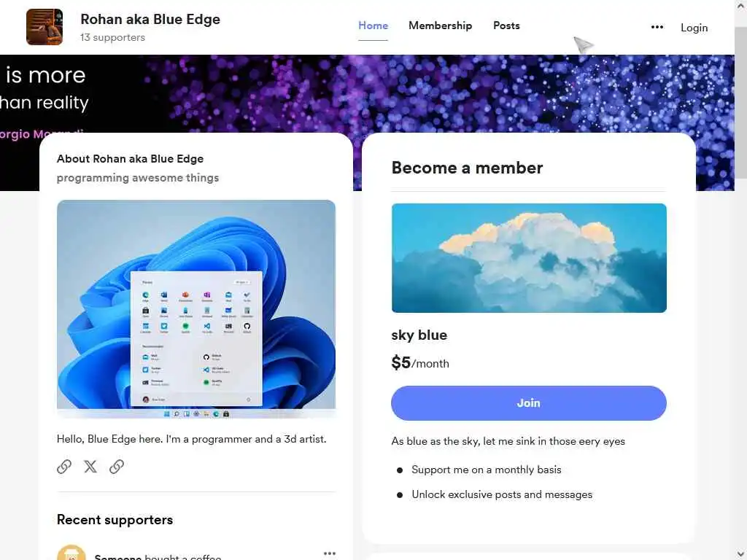
Task: Click the vertical page scrollbar thumb
Action: [741, 103]
